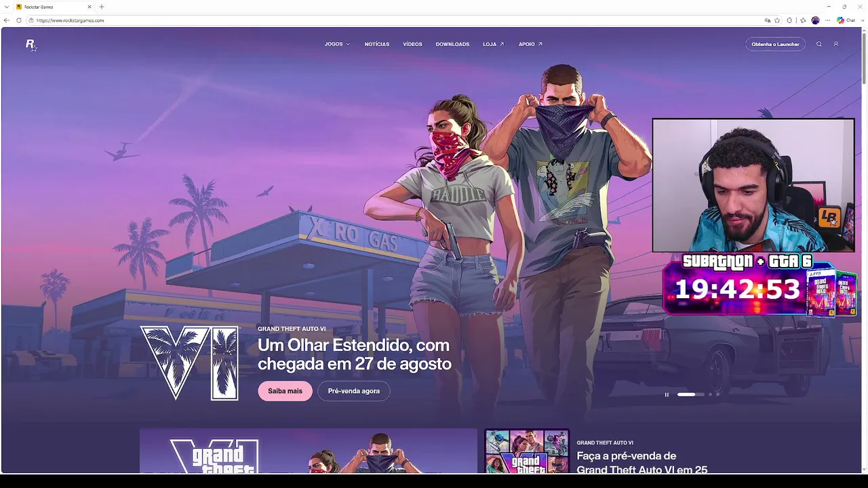Open the Notícias menu item
The height and width of the screenshot is (488, 868).
pos(377,44)
